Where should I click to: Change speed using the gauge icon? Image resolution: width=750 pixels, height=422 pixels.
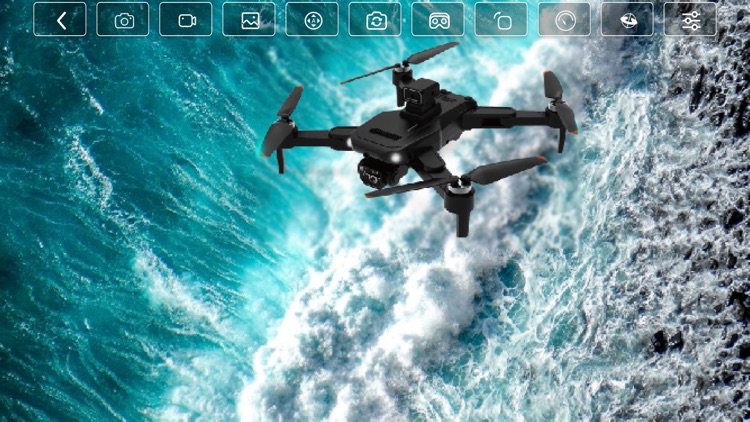(x=564, y=19)
